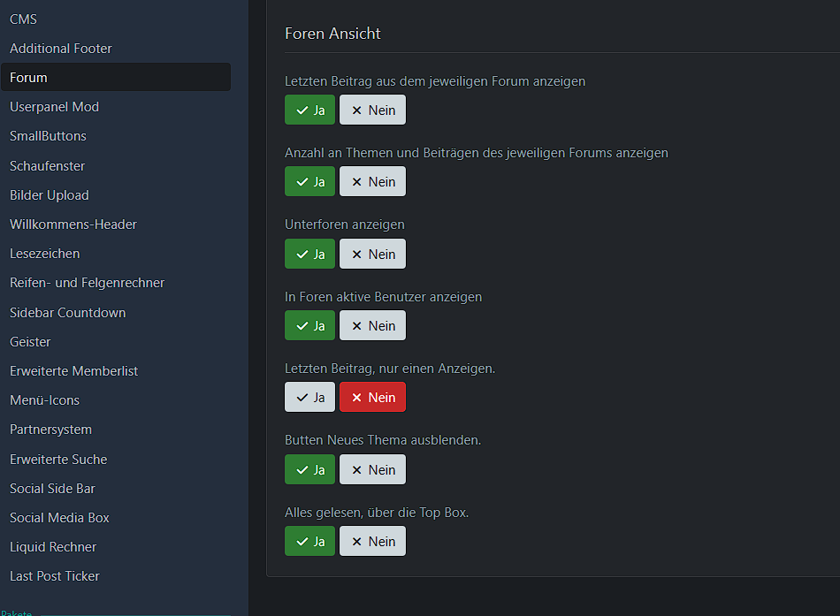This screenshot has height=616, width=840.
Task: Open the Erweiterte Memberlist settings
Action: click(73, 371)
